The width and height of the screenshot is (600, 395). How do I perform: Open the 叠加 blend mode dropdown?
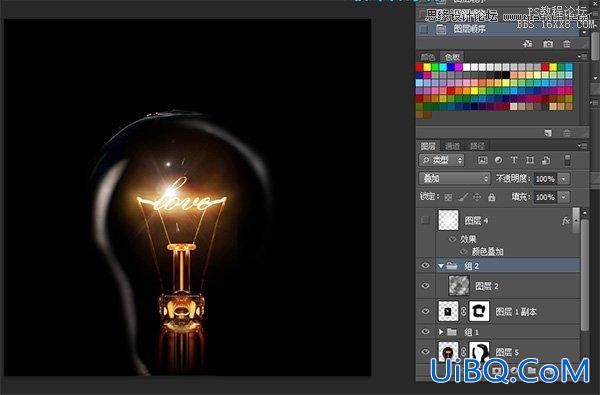coord(455,179)
